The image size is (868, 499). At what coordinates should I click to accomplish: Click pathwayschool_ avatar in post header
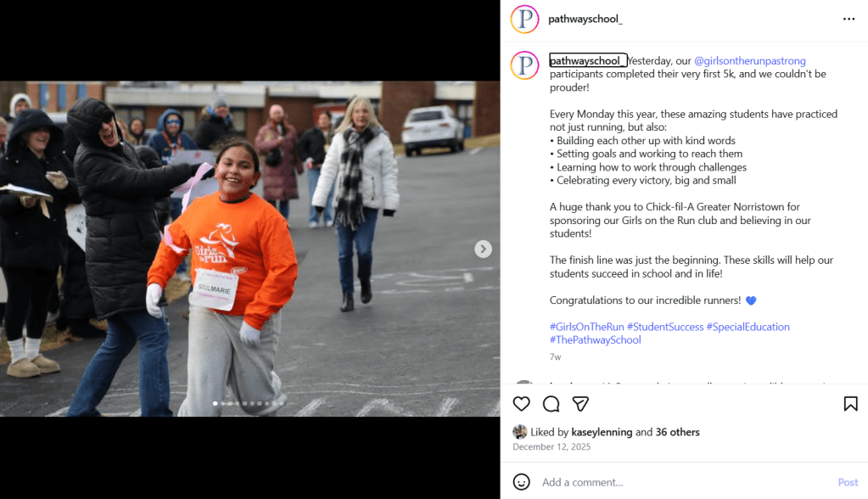click(x=524, y=19)
